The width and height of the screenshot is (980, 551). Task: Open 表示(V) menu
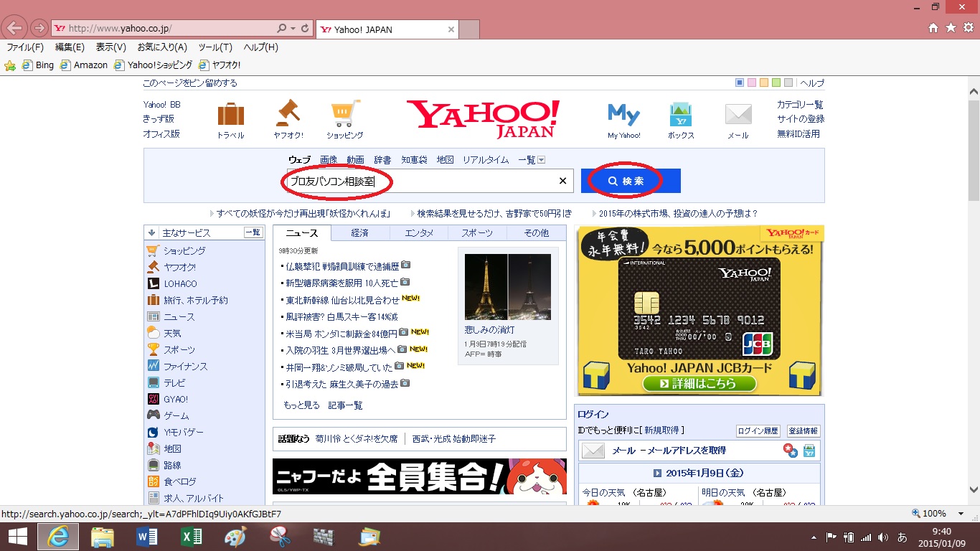pyautogui.click(x=111, y=47)
